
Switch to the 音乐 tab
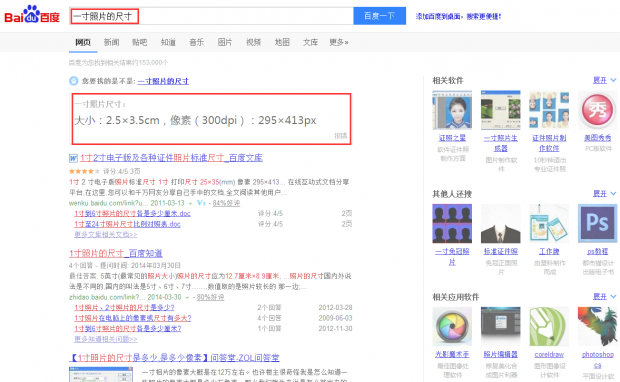point(197,42)
